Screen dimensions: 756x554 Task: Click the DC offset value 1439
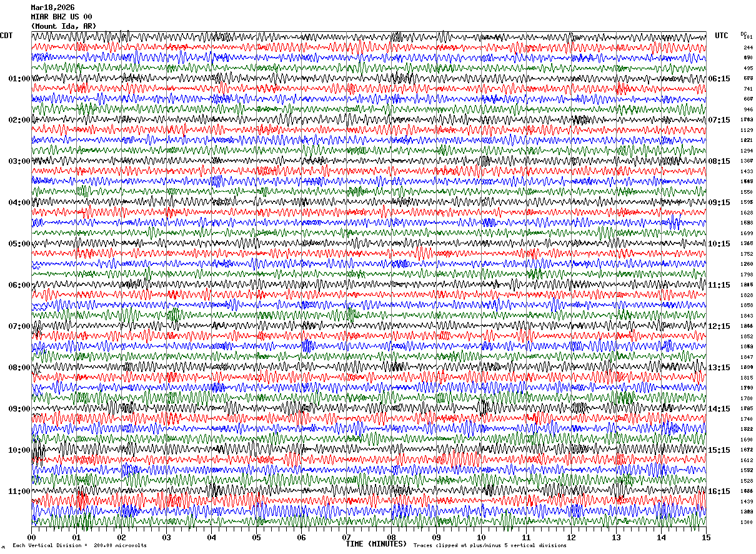click(747, 501)
